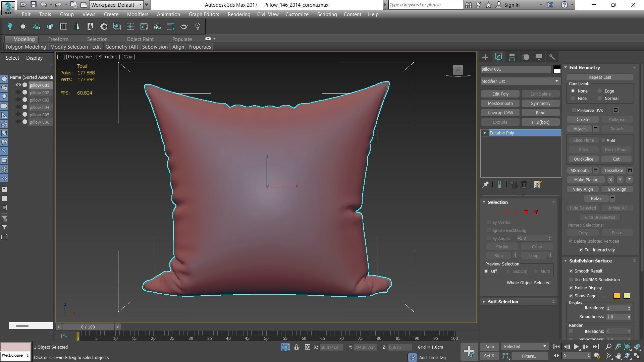The width and height of the screenshot is (644, 362).
Task: Expand the Editable Poly stack entry
Action: pos(485,133)
